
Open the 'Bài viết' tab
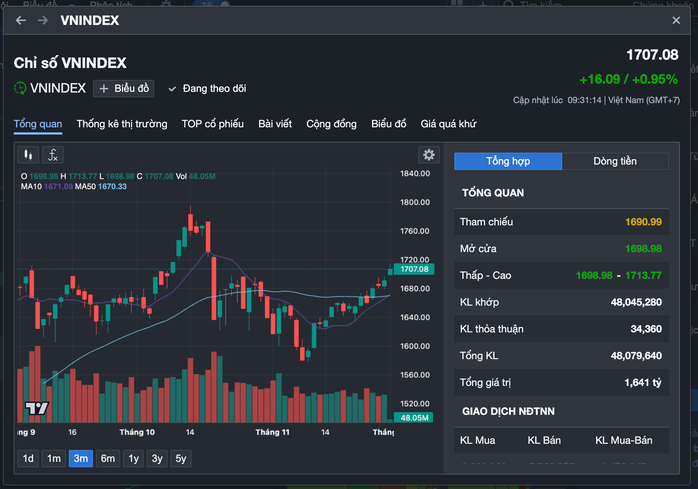pyautogui.click(x=275, y=124)
